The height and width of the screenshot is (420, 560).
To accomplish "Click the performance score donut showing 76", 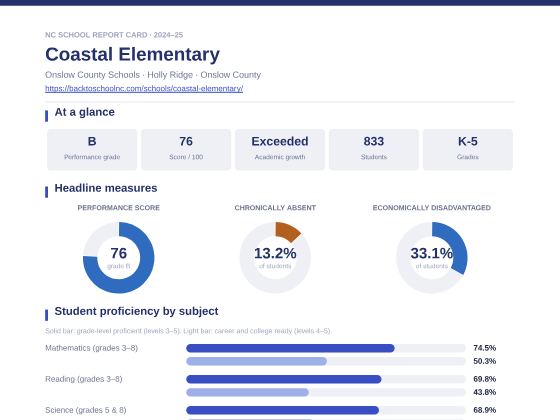I will 119,258.
